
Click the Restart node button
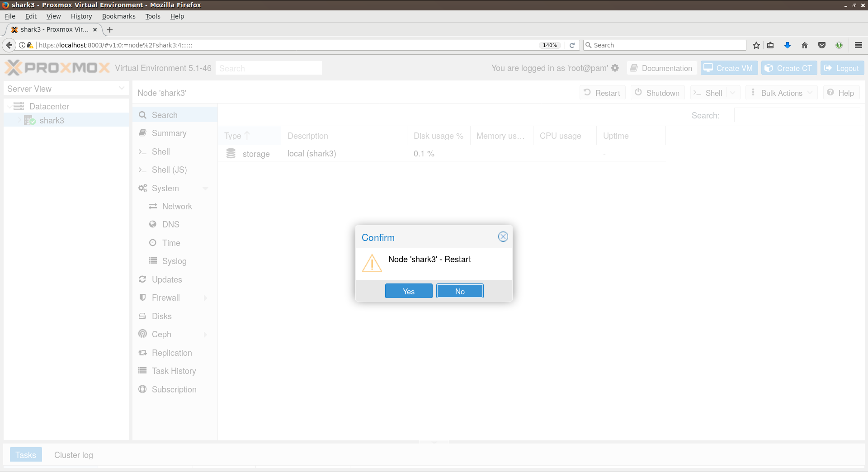[602, 93]
